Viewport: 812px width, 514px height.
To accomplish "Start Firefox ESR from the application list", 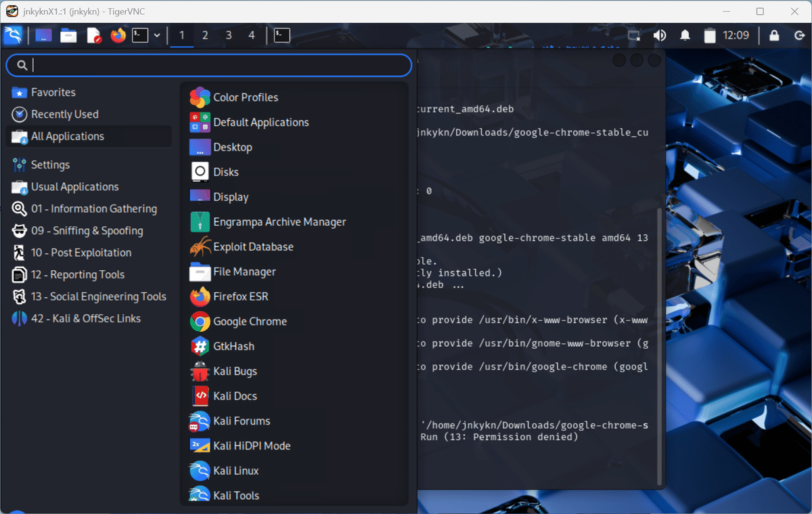I will click(x=242, y=296).
